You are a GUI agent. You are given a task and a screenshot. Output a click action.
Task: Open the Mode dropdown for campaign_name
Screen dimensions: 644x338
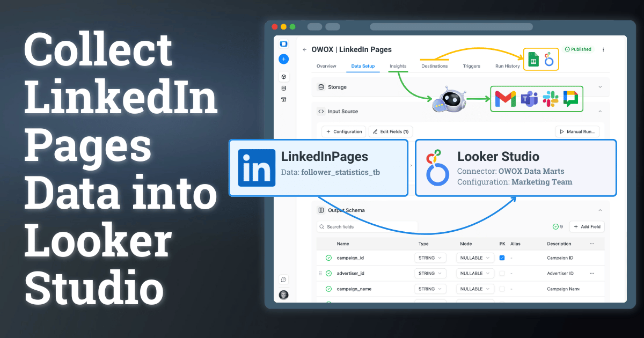(475, 289)
